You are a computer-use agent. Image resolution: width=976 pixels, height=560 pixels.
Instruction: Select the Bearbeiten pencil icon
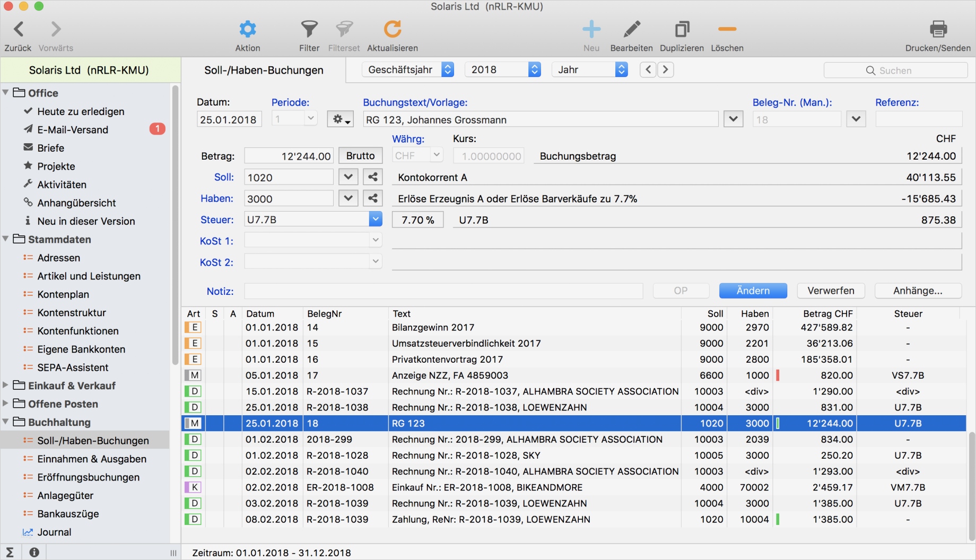pos(631,30)
